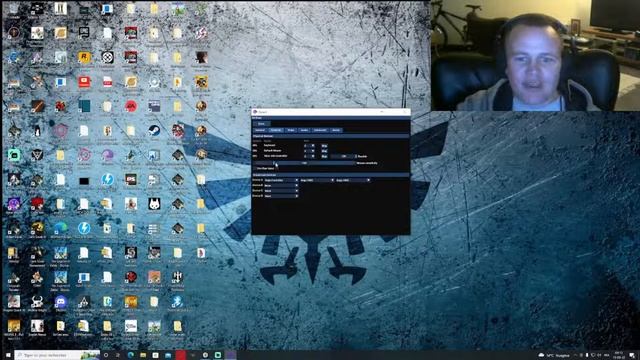
Task: Click the Windows Start button
Action: pos(7,355)
